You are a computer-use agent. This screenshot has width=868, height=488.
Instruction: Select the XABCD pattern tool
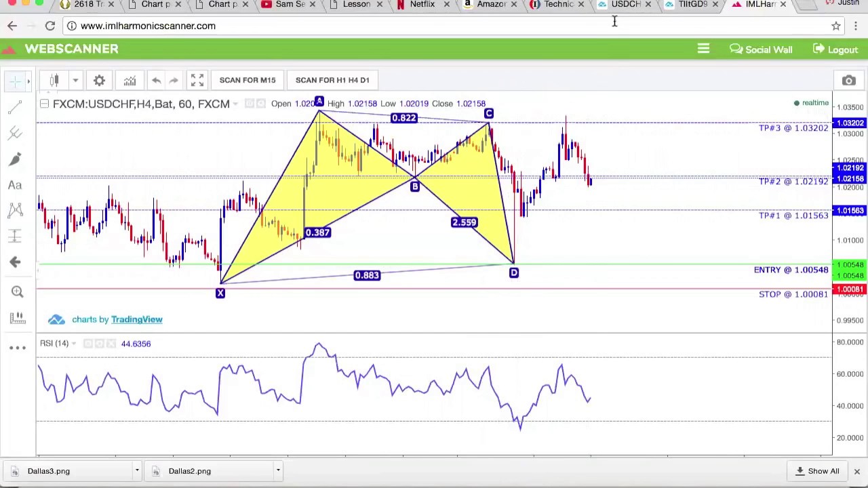pyautogui.click(x=15, y=210)
